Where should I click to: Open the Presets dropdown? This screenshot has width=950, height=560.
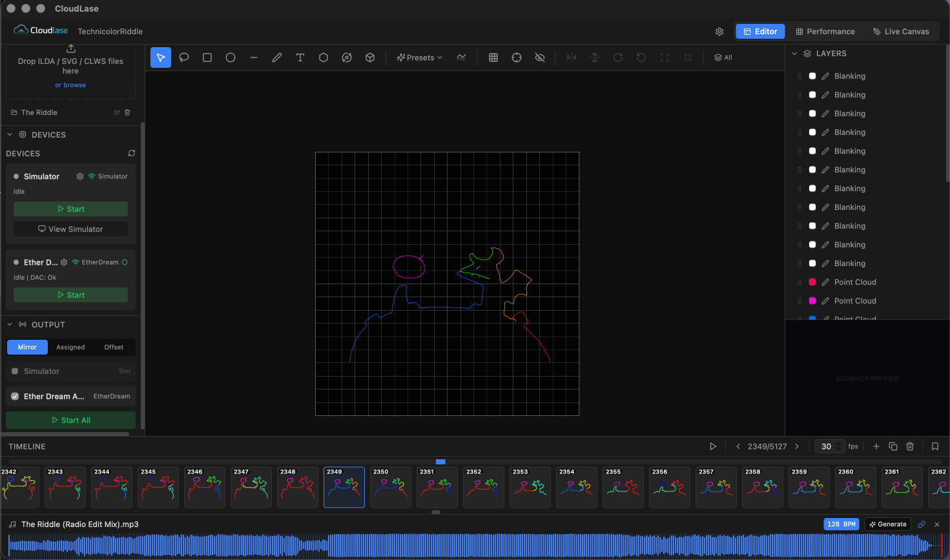coord(420,57)
